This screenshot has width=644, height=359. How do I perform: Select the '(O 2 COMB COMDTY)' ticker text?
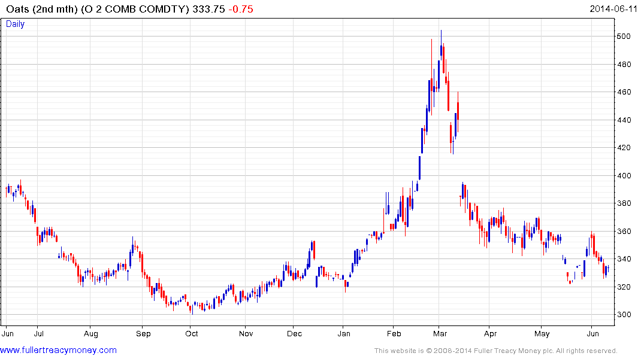click(135, 9)
